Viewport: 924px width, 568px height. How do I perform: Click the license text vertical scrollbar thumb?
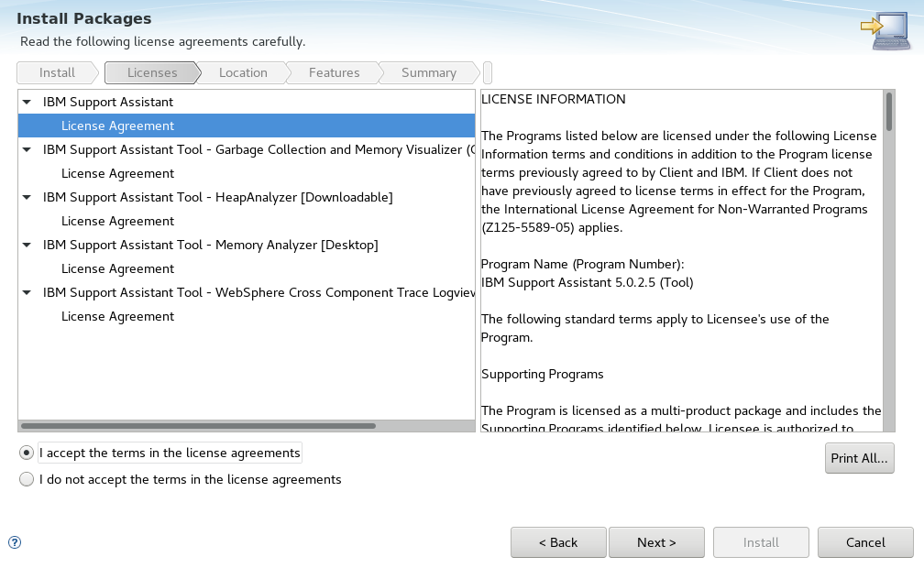(x=888, y=112)
